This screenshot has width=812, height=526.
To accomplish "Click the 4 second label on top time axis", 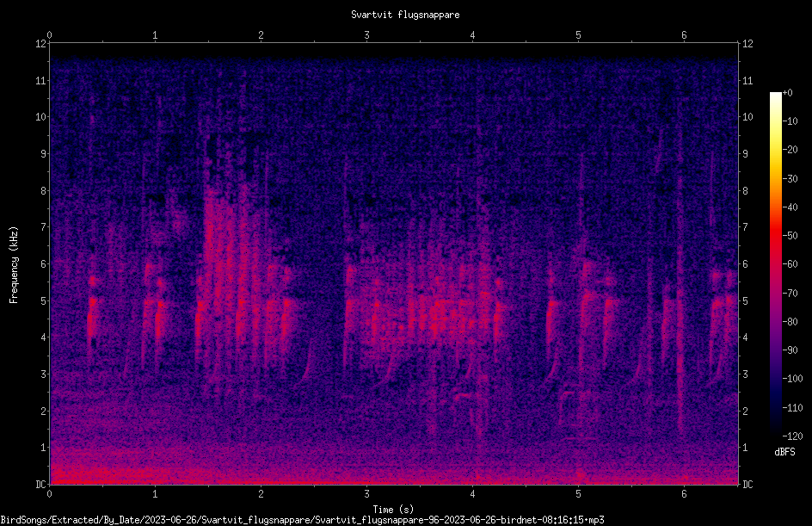I will (x=473, y=34).
